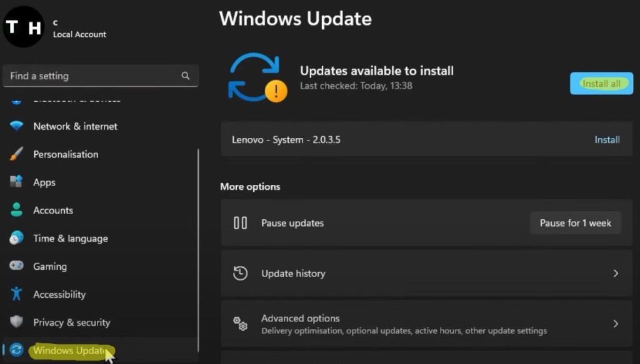
Task: Expand Advanced options chevron
Action: [616, 323]
